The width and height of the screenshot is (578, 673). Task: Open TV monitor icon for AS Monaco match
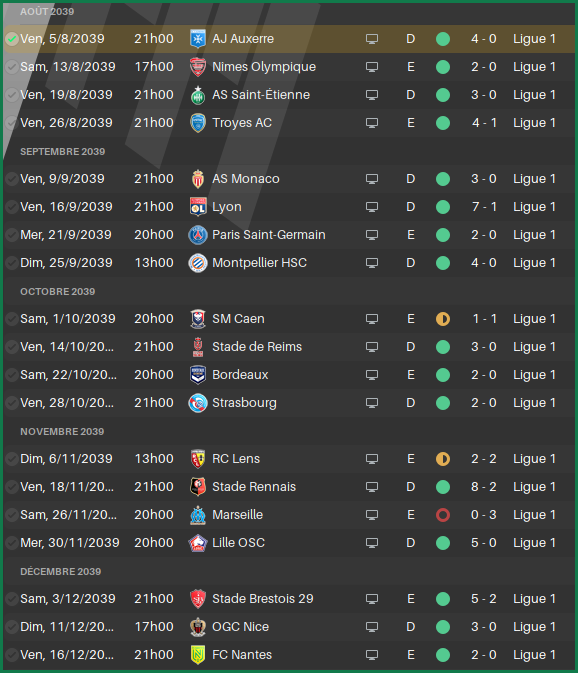coord(372,179)
